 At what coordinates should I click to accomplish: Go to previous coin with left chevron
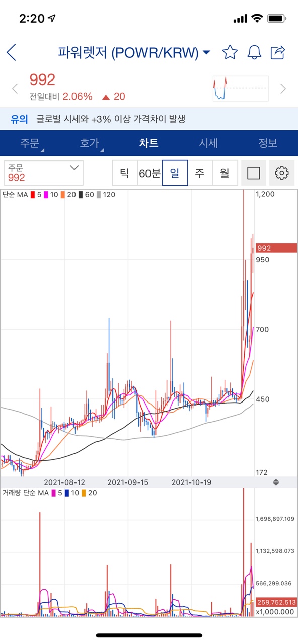pos(15,89)
